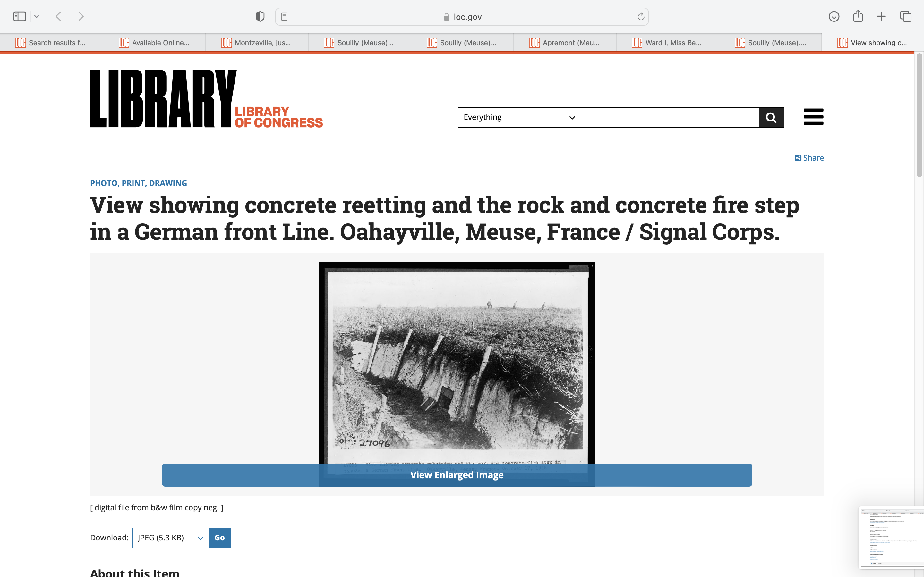Image resolution: width=924 pixels, height=577 pixels.
Task: Click the reload page icon
Action: (641, 16)
